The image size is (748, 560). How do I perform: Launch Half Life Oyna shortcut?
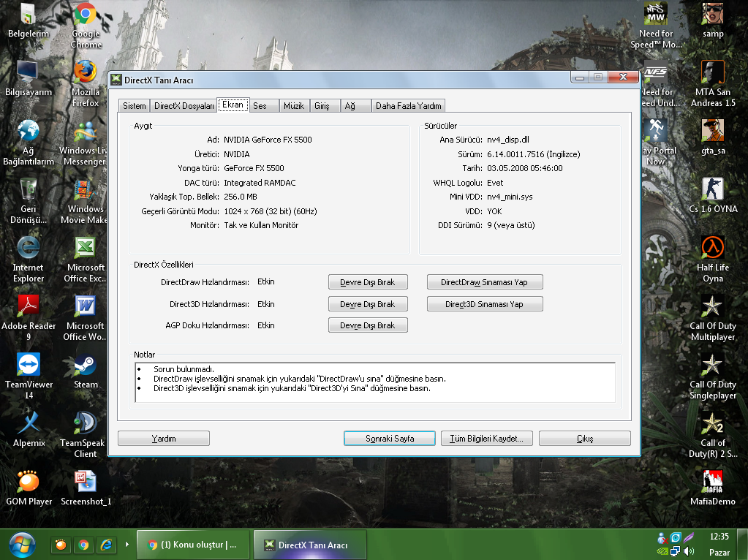point(713,260)
